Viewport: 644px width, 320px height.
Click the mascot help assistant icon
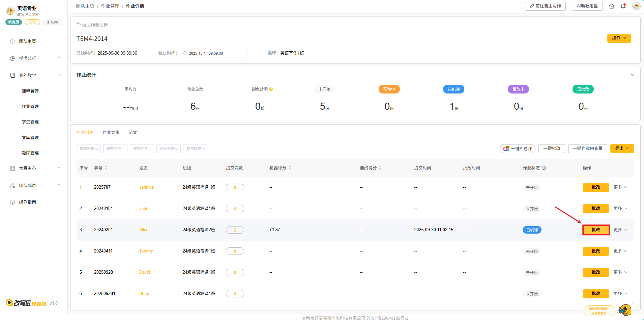[x=625, y=310]
